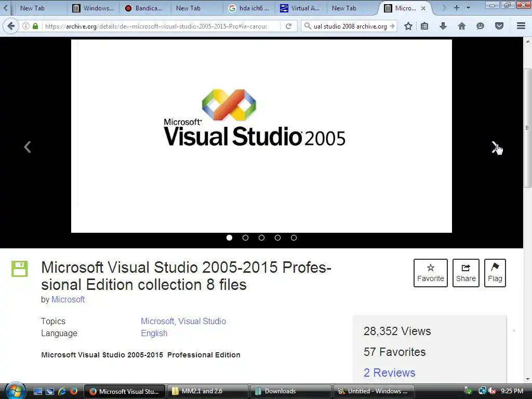Save page to Pocket icon
Image resolution: width=532 pixels, height=399 pixels.
tap(499, 26)
